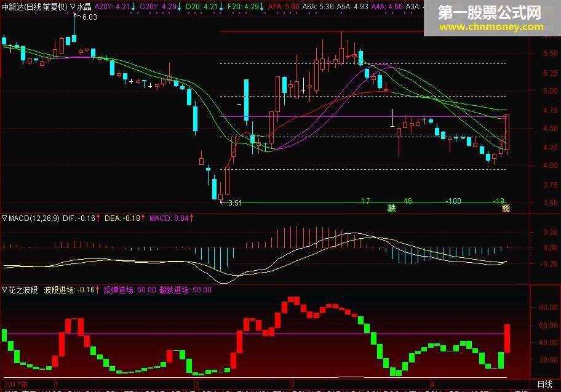This screenshot has width=561, height=392.
Task: Select the A6A: 5.36 indicator value
Action: click(x=317, y=6)
